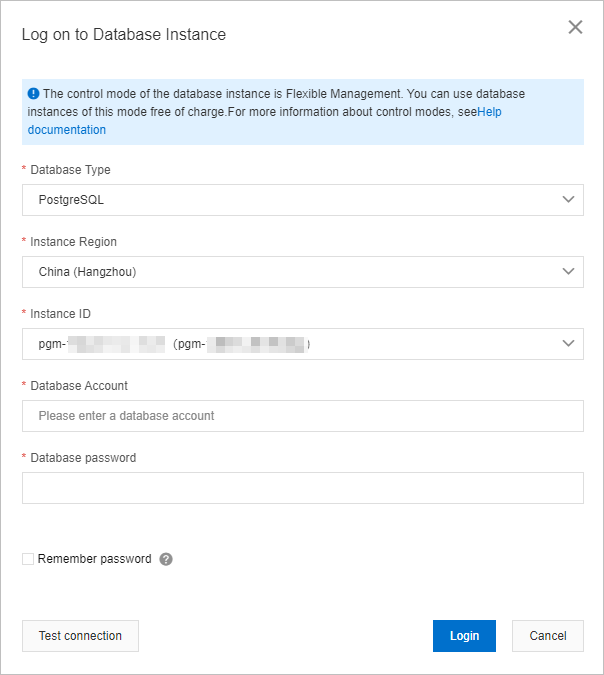Image resolution: width=604 pixels, height=675 pixels.
Task: Click the question mark beside Remember password
Action: click(166, 559)
